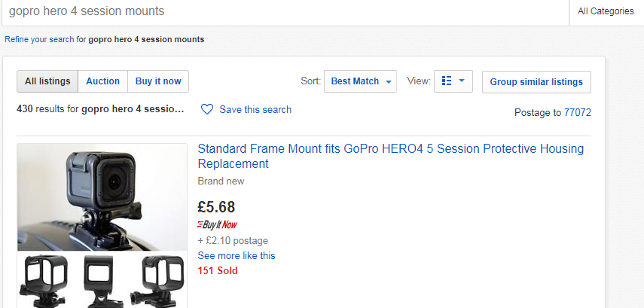Open the main GoPro Session product image

[x=102, y=197]
